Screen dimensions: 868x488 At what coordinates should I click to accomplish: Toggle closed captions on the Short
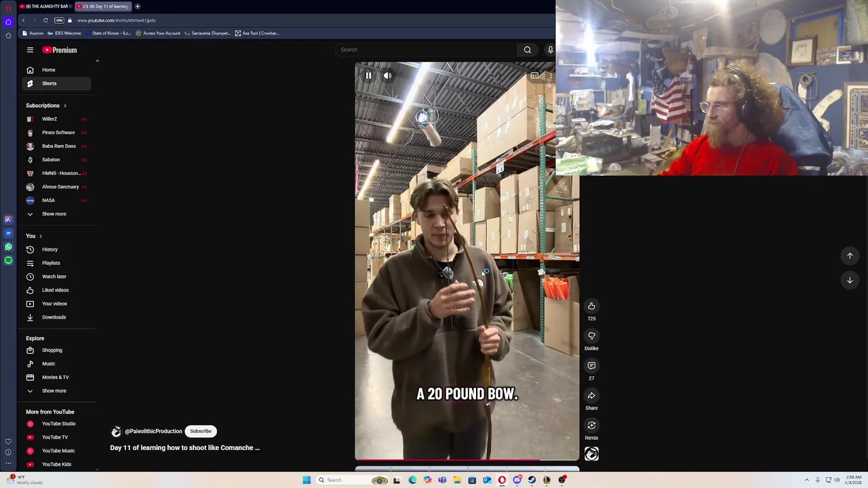pos(534,76)
